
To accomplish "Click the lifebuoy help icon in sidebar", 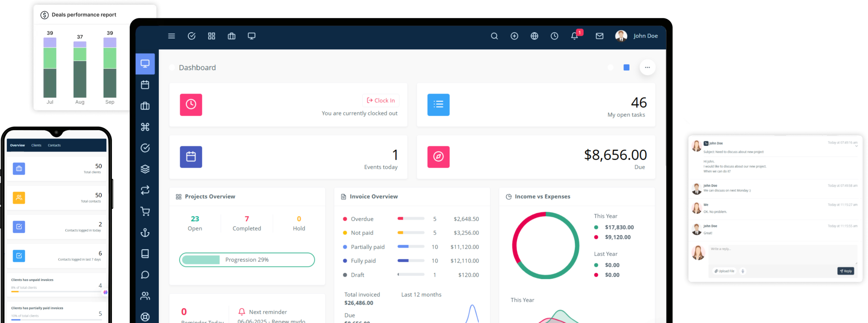I will pos(145,317).
